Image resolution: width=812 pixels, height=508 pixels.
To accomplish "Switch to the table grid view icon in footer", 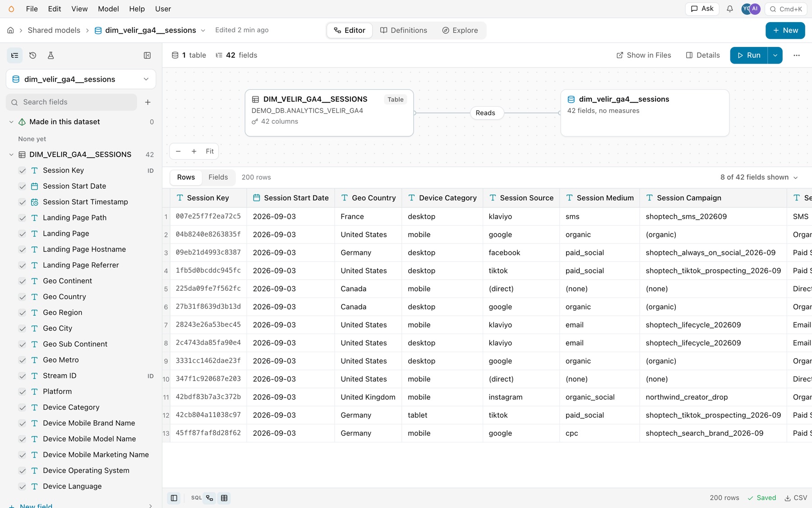I will (224, 498).
